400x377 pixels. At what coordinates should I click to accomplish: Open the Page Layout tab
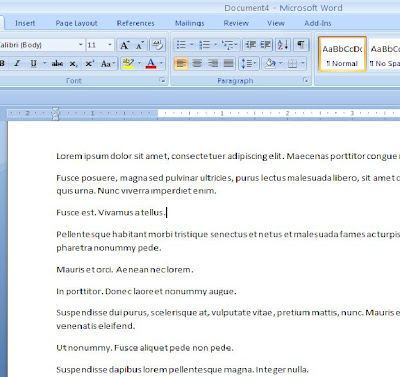coord(76,23)
